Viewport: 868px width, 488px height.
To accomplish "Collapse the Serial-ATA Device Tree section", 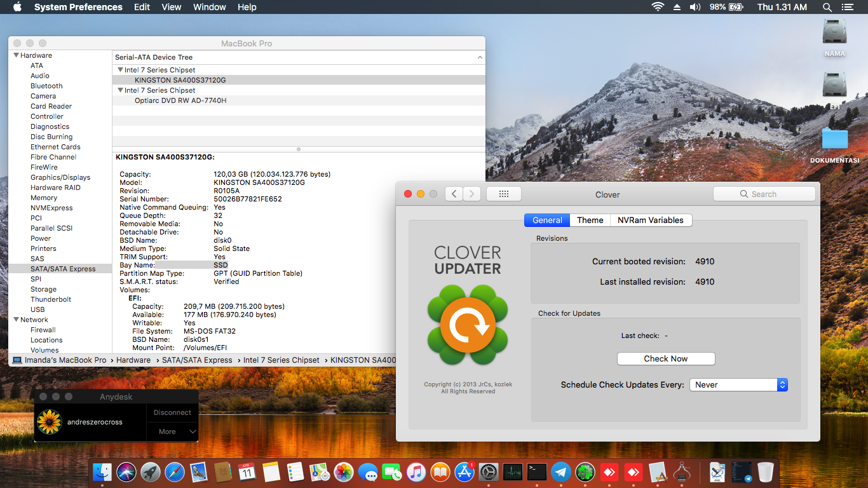I will click(x=480, y=57).
